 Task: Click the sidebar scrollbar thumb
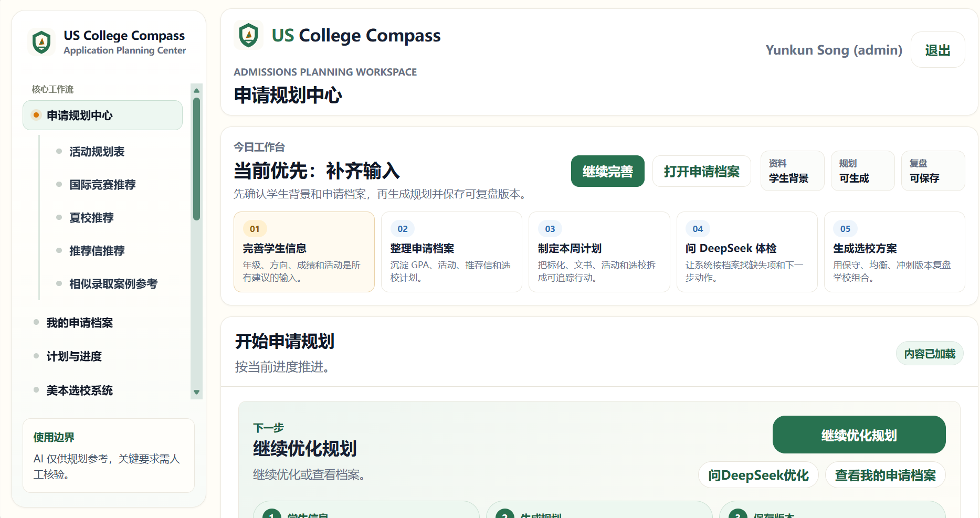coord(196,159)
